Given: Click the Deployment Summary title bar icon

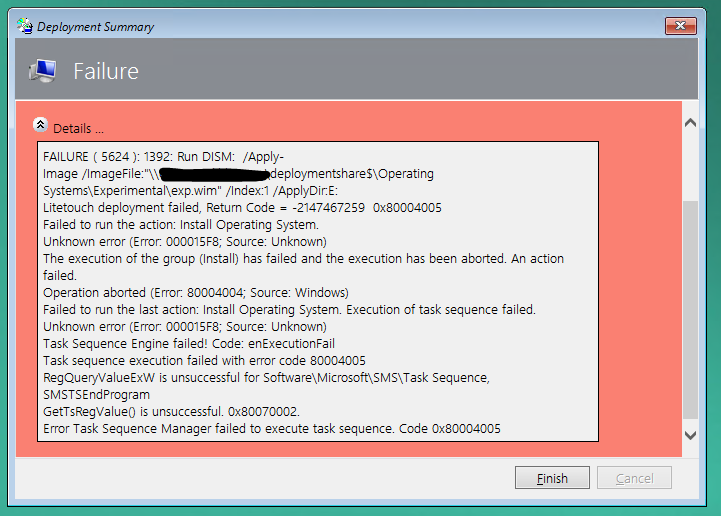Looking at the screenshot, I should (x=25, y=26).
